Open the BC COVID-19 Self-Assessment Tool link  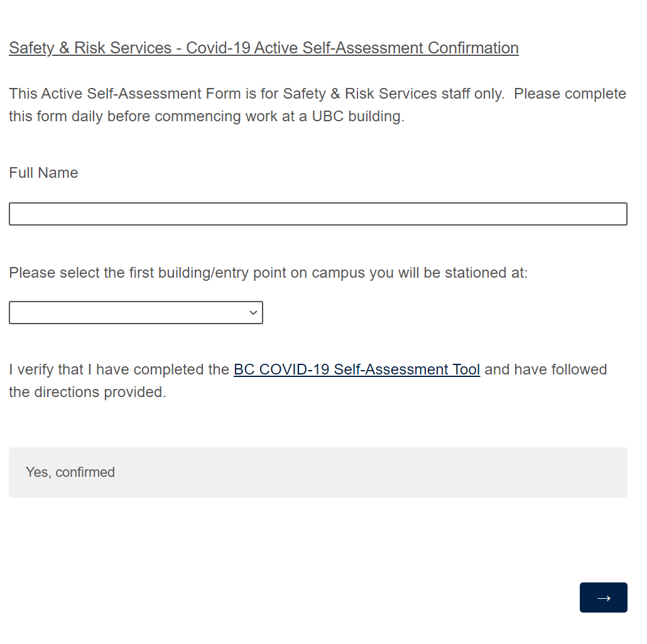click(357, 369)
